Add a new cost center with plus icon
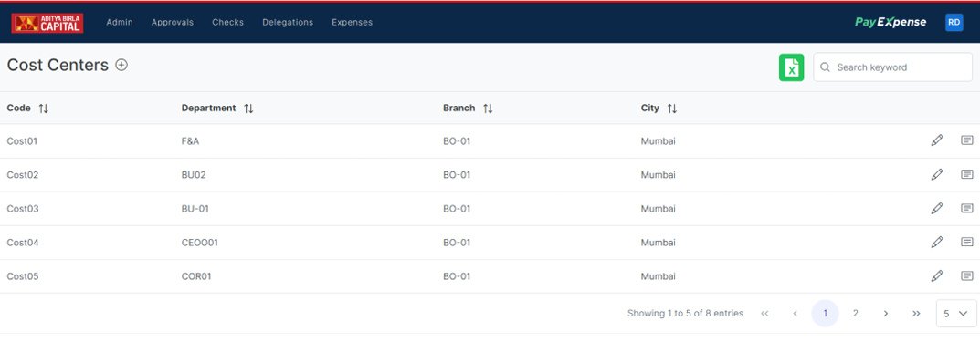 (x=121, y=65)
